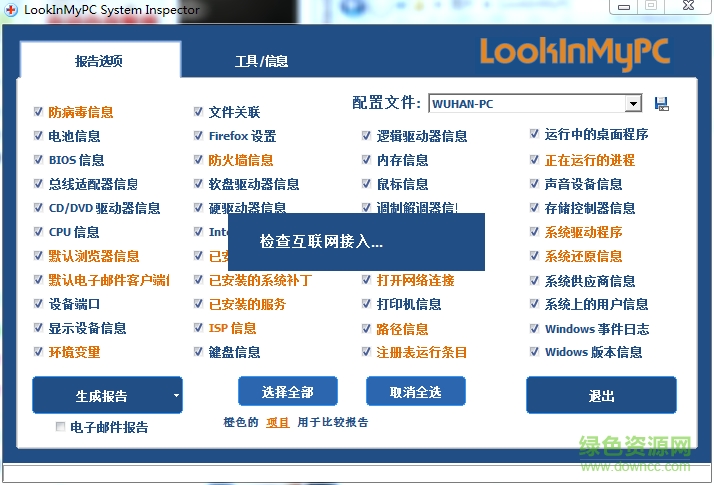
Task: Toggle the ISP 信息 checkbox
Action: [198, 327]
